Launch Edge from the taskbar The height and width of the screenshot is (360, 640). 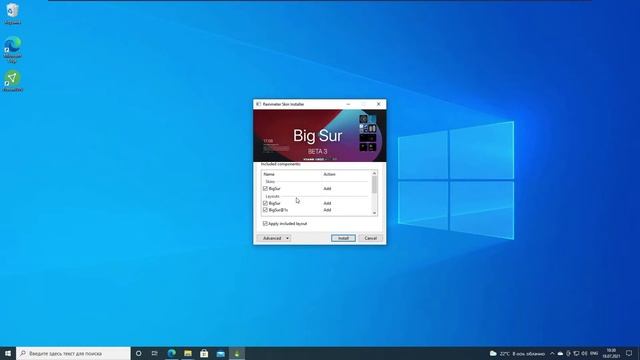tap(171, 353)
